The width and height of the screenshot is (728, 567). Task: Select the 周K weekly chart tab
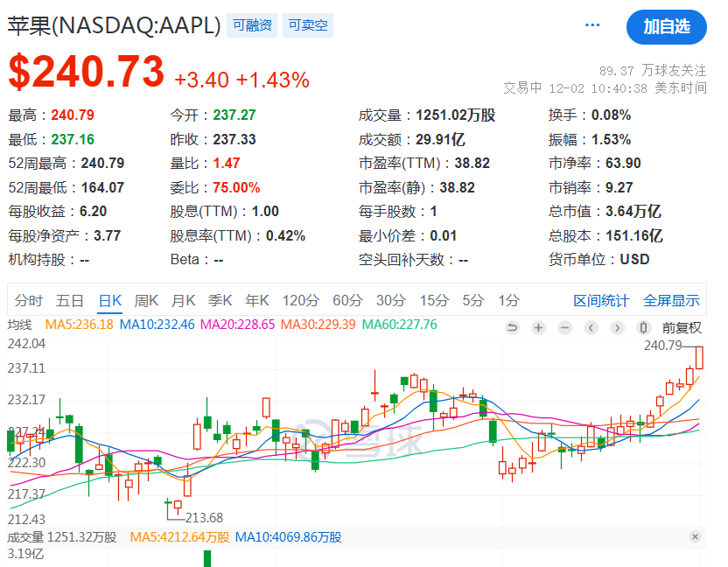[x=146, y=300]
